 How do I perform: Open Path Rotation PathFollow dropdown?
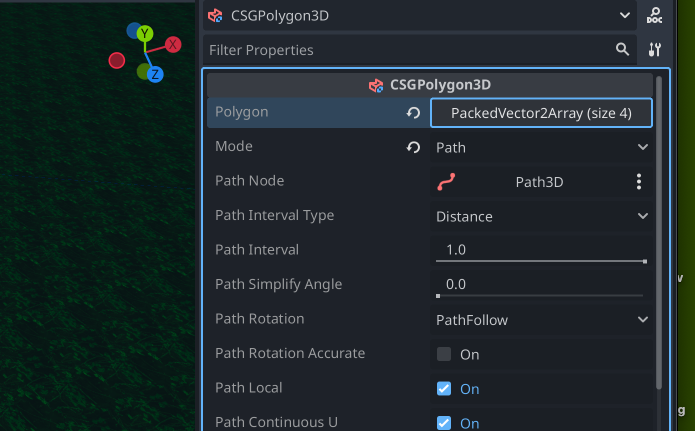(541, 320)
